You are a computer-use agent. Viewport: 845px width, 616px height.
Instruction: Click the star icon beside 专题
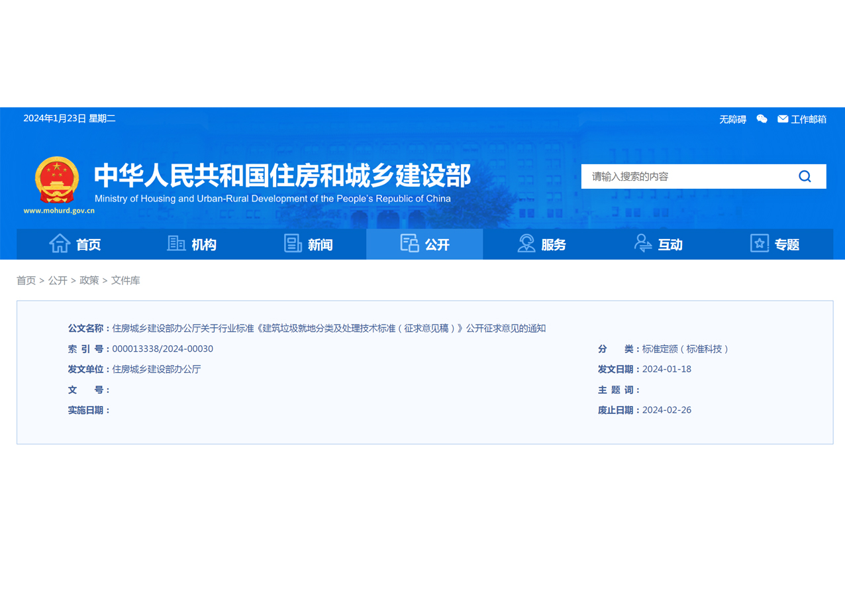tap(760, 244)
